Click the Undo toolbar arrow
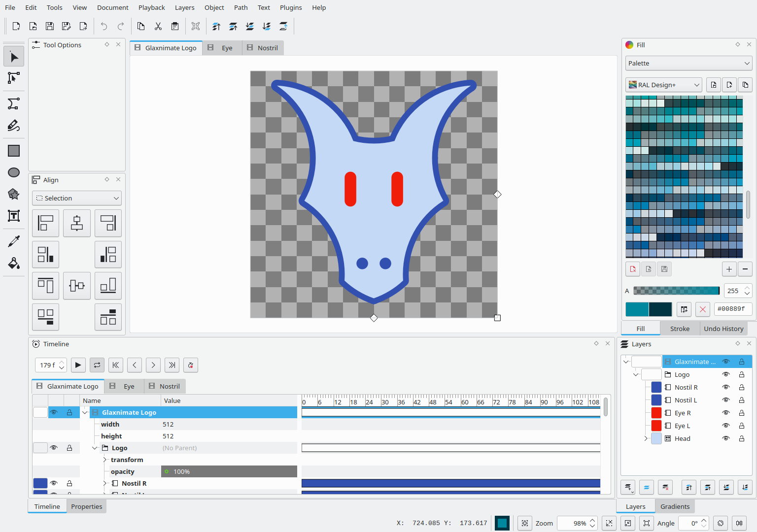This screenshot has height=532, width=757. 104,26
